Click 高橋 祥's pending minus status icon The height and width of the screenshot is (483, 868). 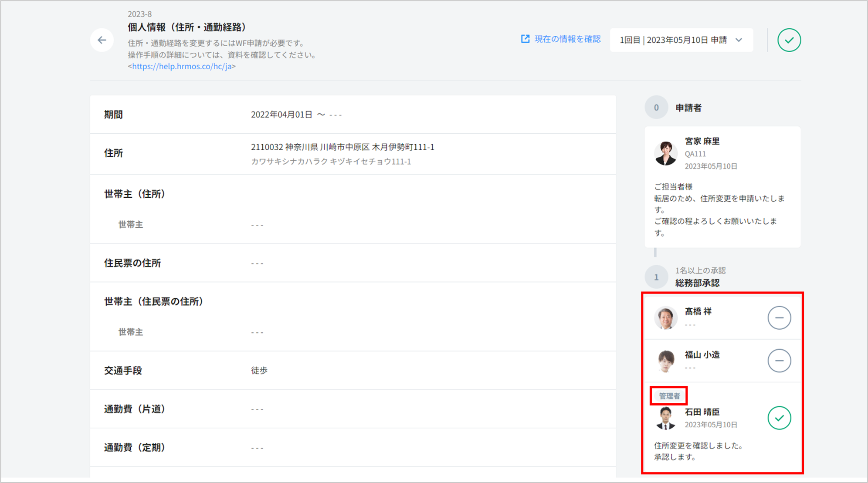(779, 317)
